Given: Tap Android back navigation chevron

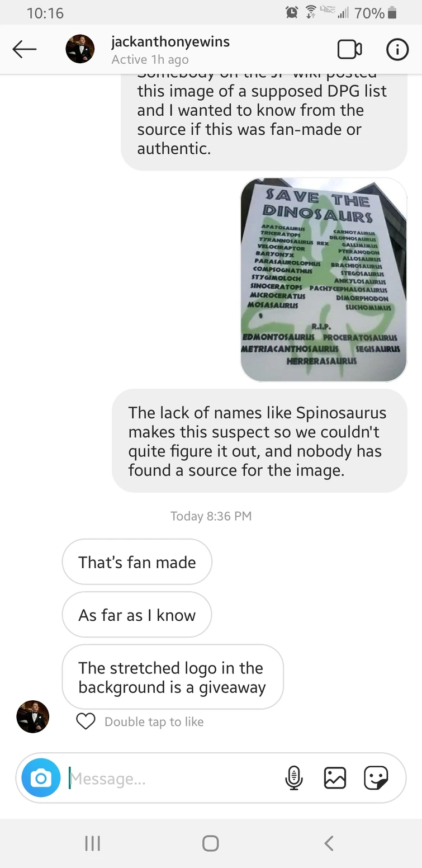Looking at the screenshot, I should (x=329, y=843).
